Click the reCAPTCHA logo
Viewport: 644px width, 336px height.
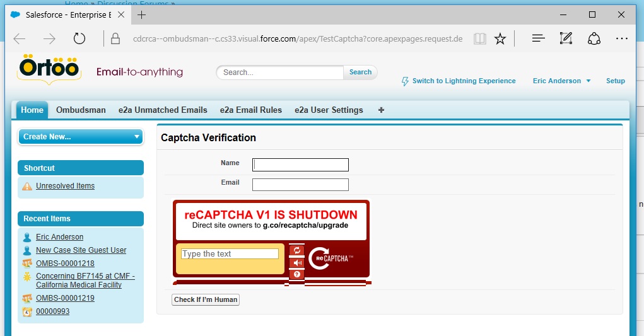pos(331,258)
